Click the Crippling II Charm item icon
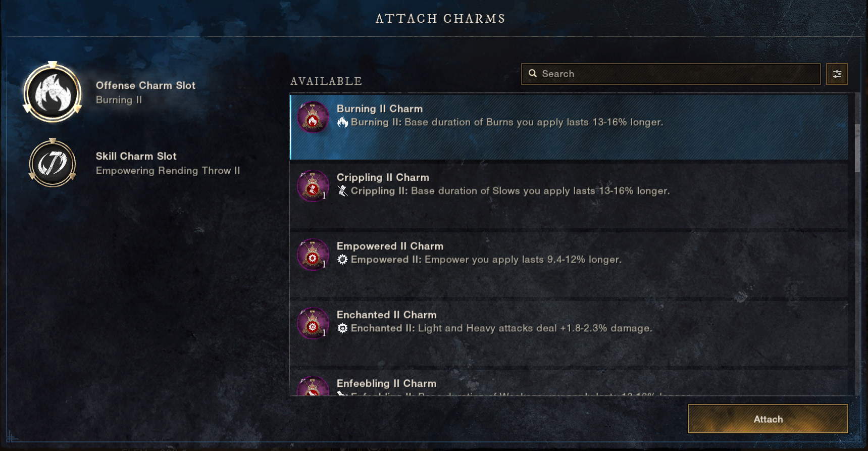The width and height of the screenshot is (868, 451). tap(313, 186)
